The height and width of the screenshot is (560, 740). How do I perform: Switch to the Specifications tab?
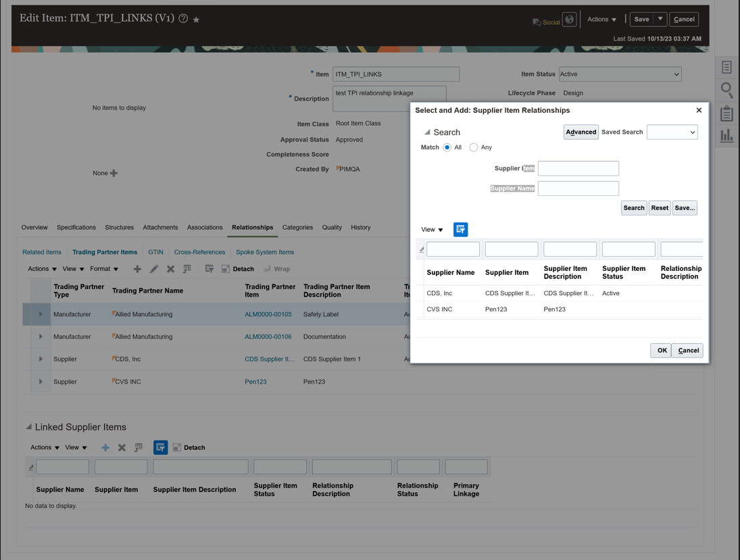tap(76, 228)
